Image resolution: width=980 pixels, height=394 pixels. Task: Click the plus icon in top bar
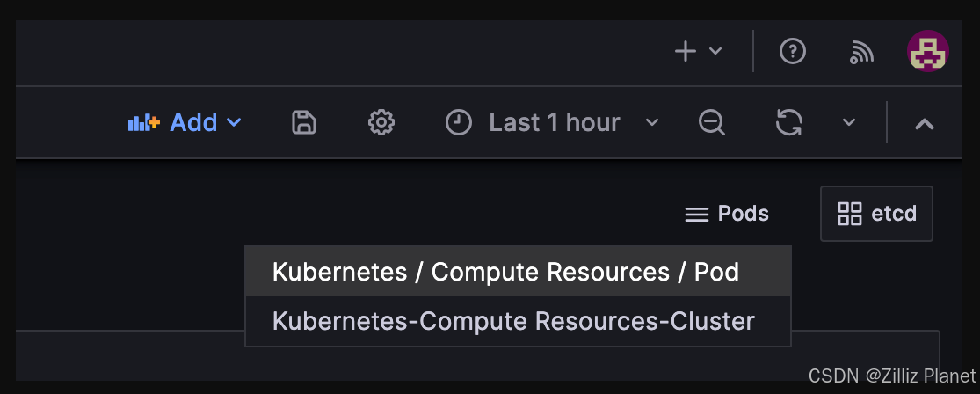tap(686, 51)
